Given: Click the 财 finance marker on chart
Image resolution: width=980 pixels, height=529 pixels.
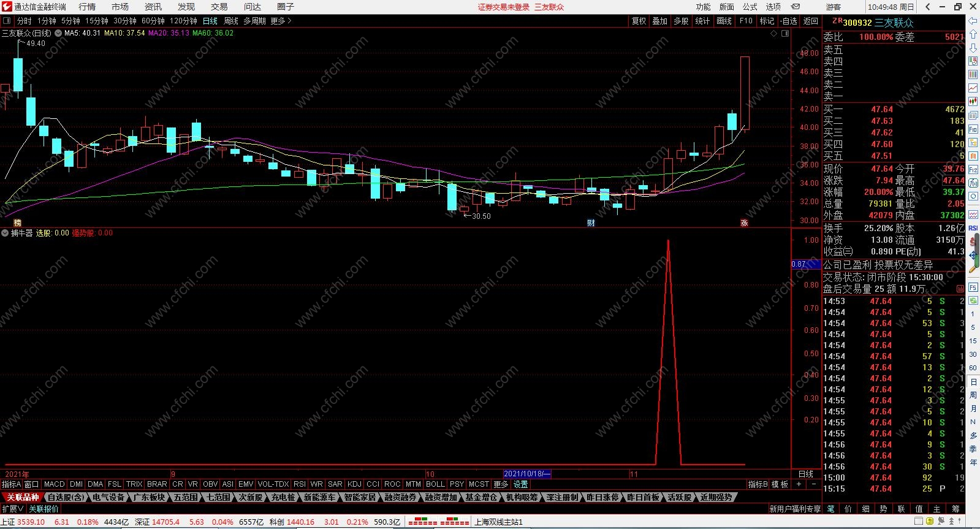Looking at the screenshot, I should click(591, 223).
